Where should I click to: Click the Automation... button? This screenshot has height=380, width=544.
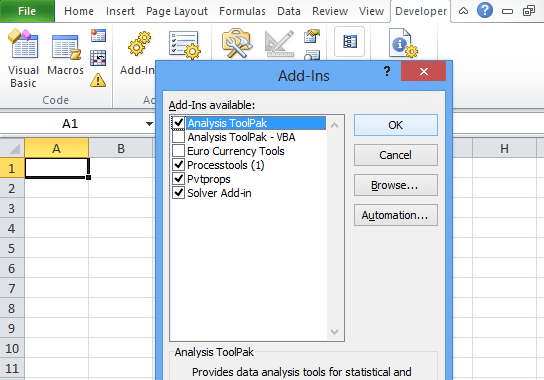396,215
